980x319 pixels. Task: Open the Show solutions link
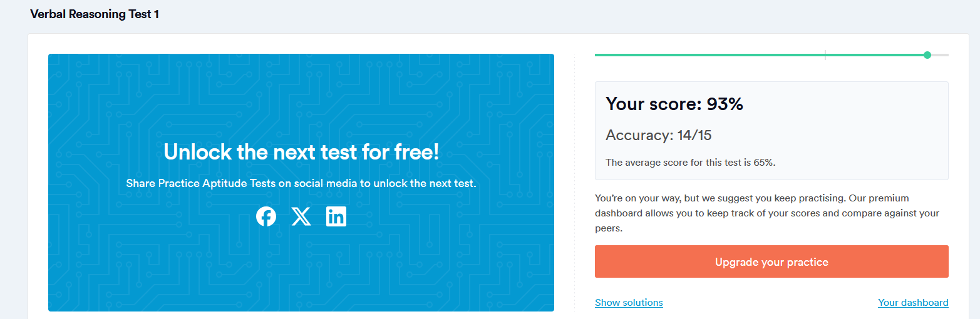click(x=629, y=303)
